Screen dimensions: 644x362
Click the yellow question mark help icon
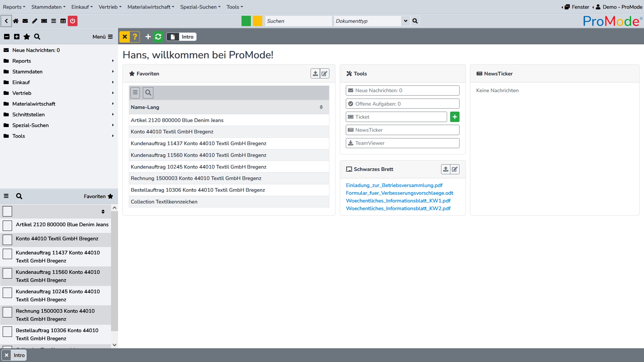tap(135, 37)
